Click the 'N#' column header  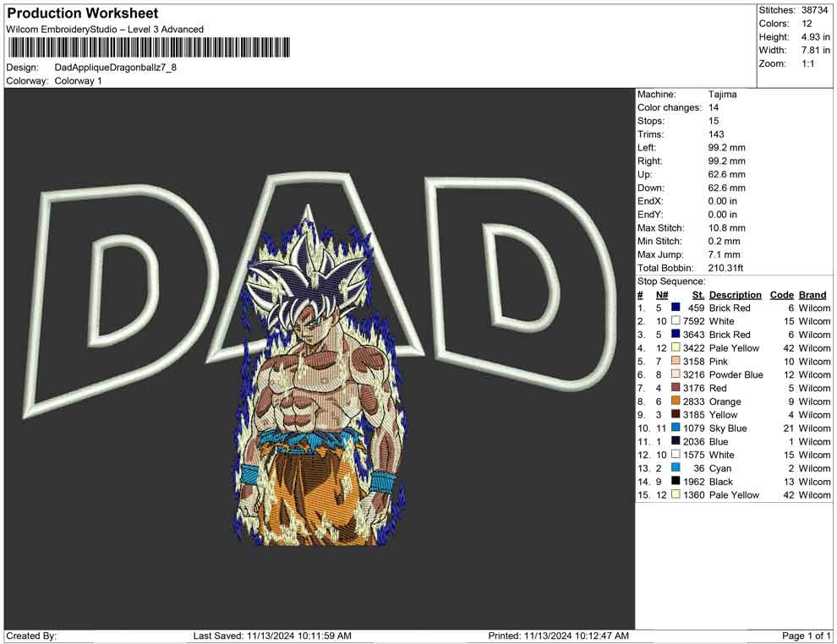click(x=662, y=294)
